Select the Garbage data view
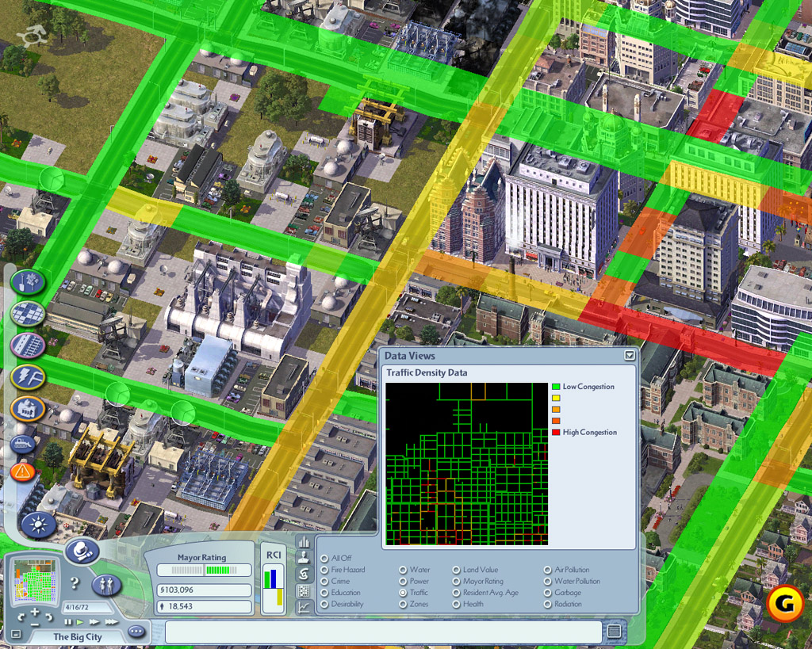This screenshot has width=812, height=649. [x=547, y=593]
